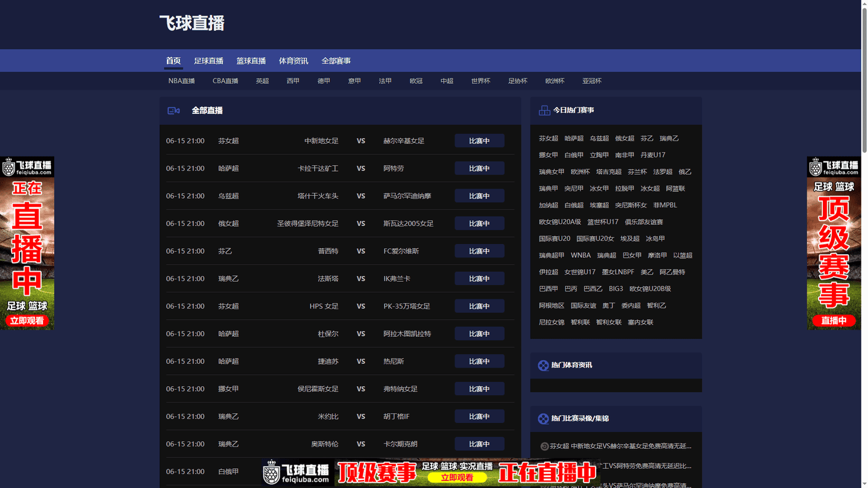Open the 首页 nav tab
This screenshot has height=488, width=868.
173,61
